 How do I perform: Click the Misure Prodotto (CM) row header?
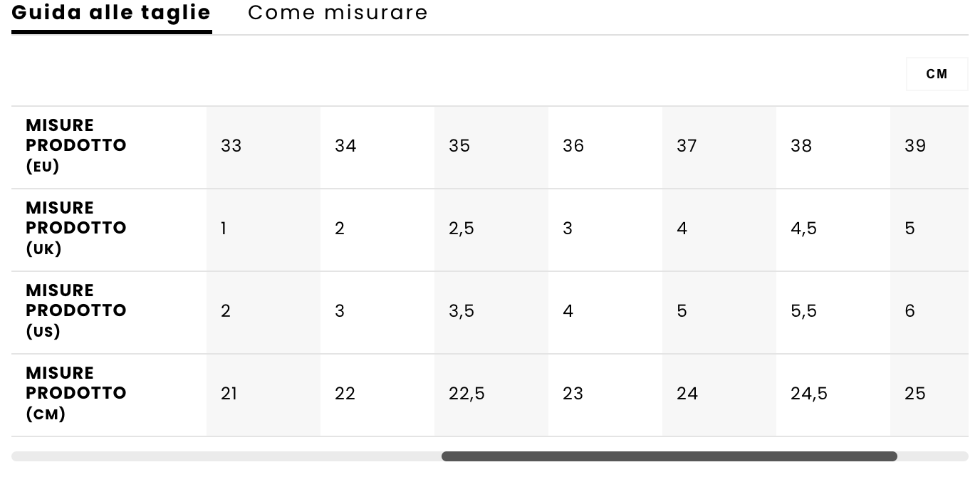tap(76, 394)
